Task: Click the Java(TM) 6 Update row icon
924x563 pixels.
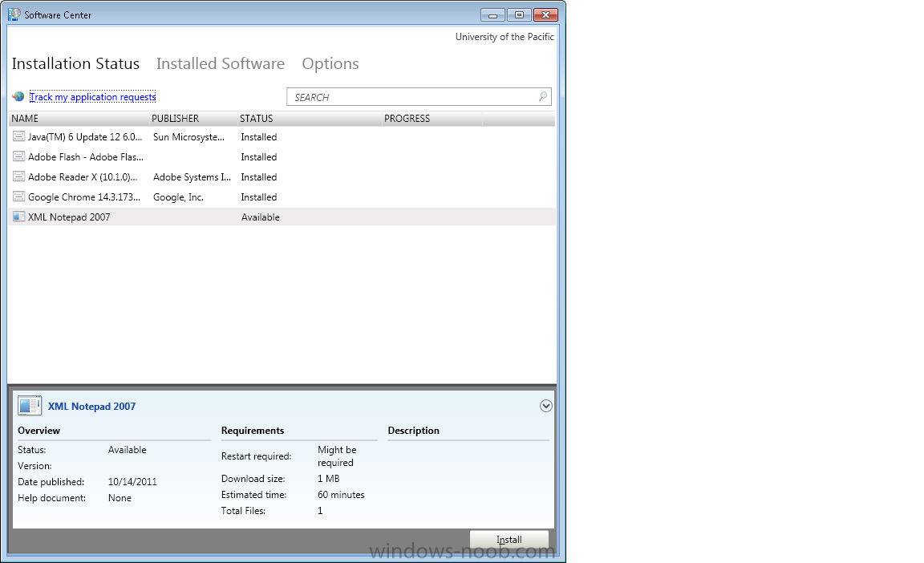Action: (x=19, y=136)
